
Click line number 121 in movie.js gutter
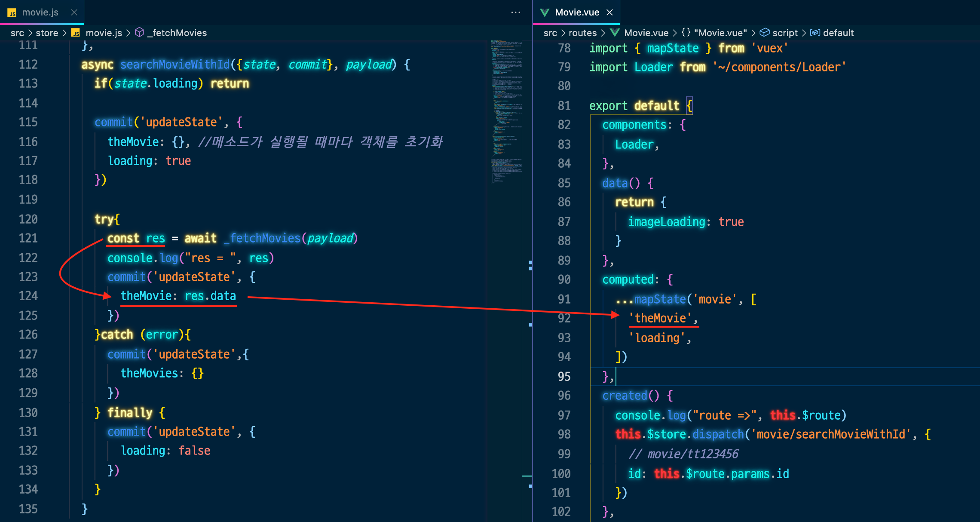[28, 238]
